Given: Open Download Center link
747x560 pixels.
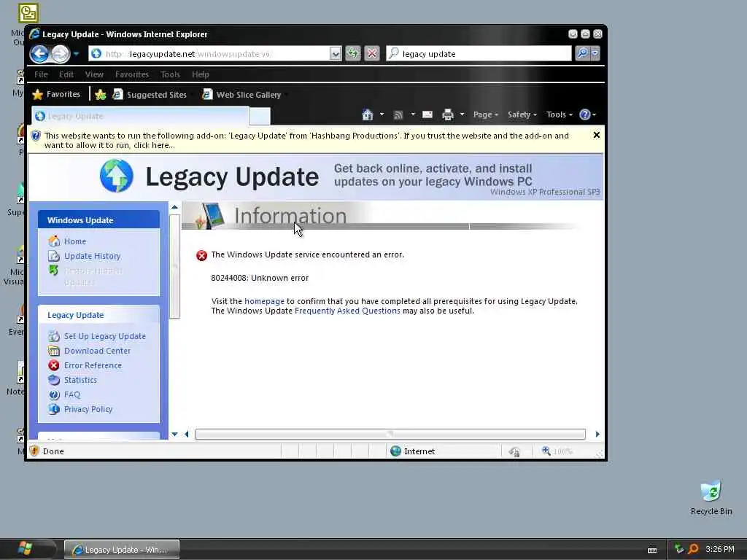Looking at the screenshot, I should [97, 351].
